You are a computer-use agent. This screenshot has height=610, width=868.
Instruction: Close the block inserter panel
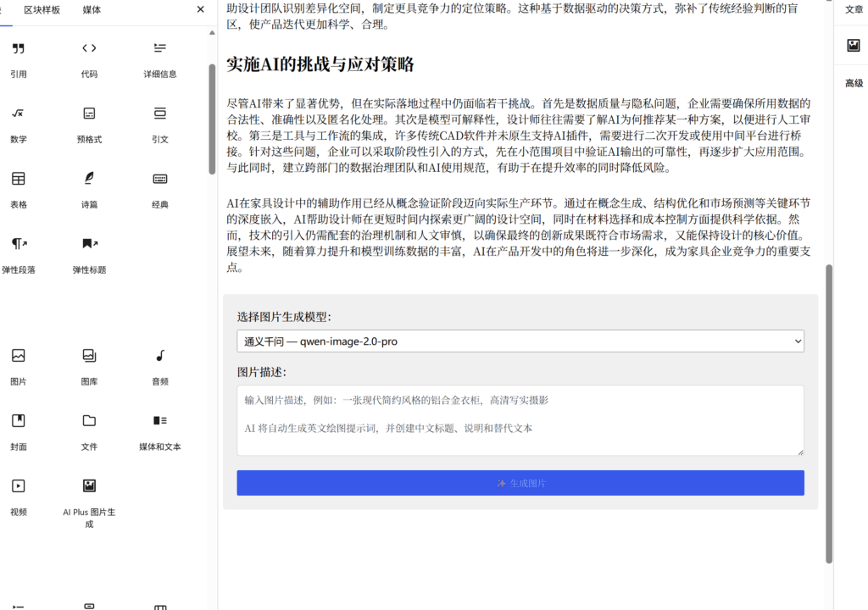(x=200, y=9)
